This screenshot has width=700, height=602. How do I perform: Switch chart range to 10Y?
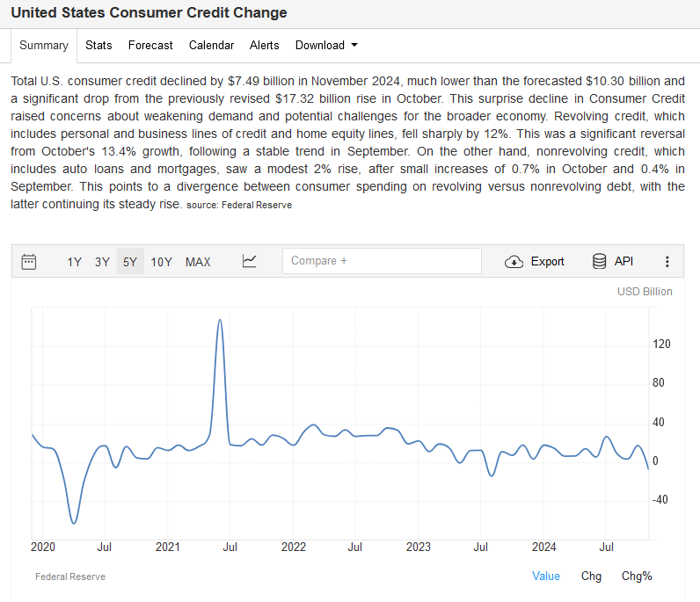[161, 261]
